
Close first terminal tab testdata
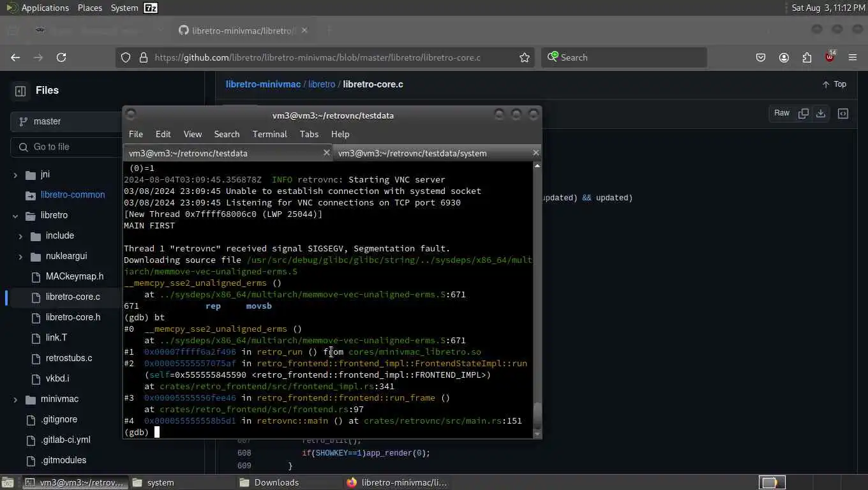[x=326, y=152]
